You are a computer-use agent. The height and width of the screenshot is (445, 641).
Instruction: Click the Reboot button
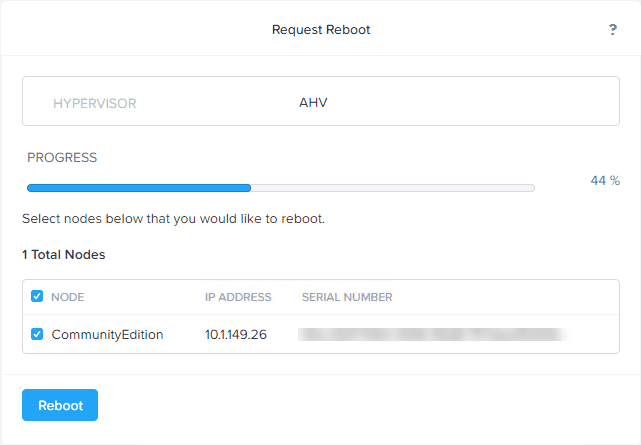click(x=60, y=405)
